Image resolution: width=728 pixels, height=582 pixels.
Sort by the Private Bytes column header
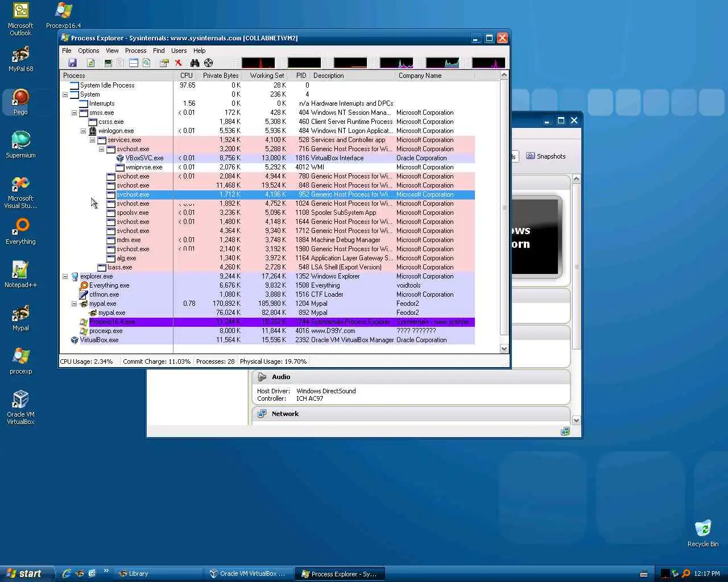[220, 76]
